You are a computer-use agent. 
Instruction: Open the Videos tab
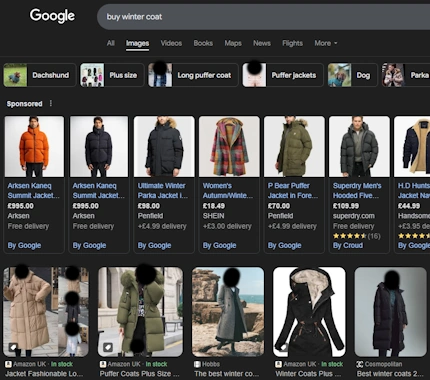point(171,43)
